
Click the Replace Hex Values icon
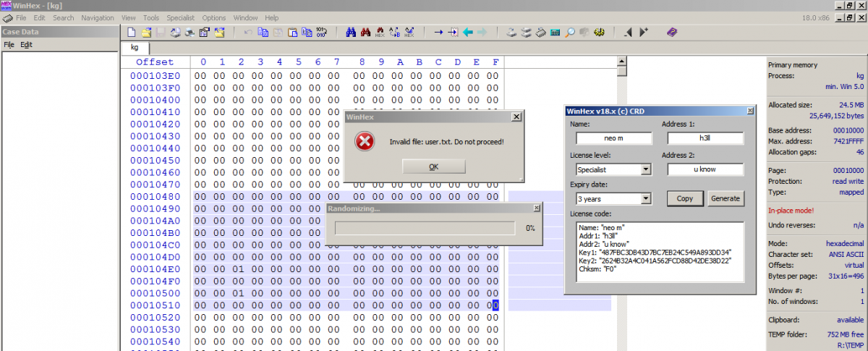[409, 33]
